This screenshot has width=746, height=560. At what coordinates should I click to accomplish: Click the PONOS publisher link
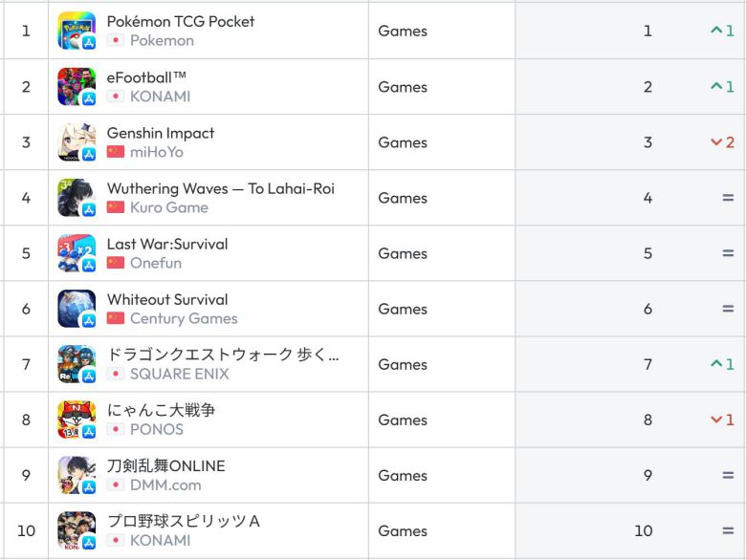[x=156, y=429]
